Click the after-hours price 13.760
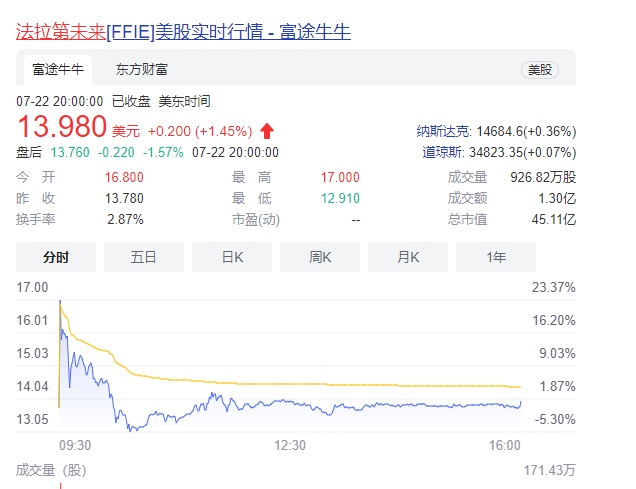The height and width of the screenshot is (489, 636). coord(70,152)
